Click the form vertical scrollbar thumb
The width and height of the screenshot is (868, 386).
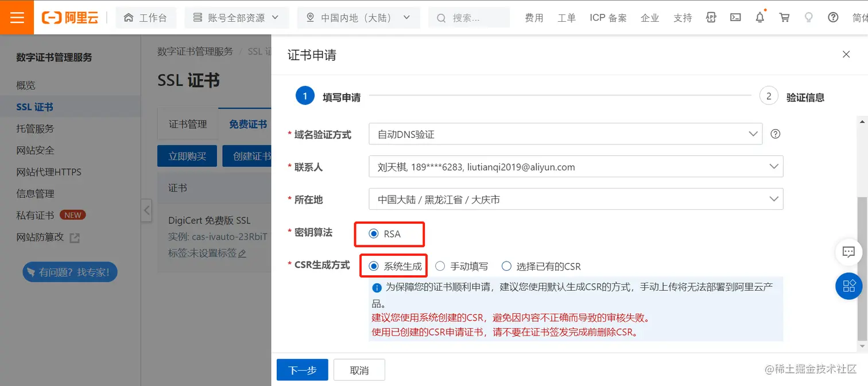click(x=862, y=268)
